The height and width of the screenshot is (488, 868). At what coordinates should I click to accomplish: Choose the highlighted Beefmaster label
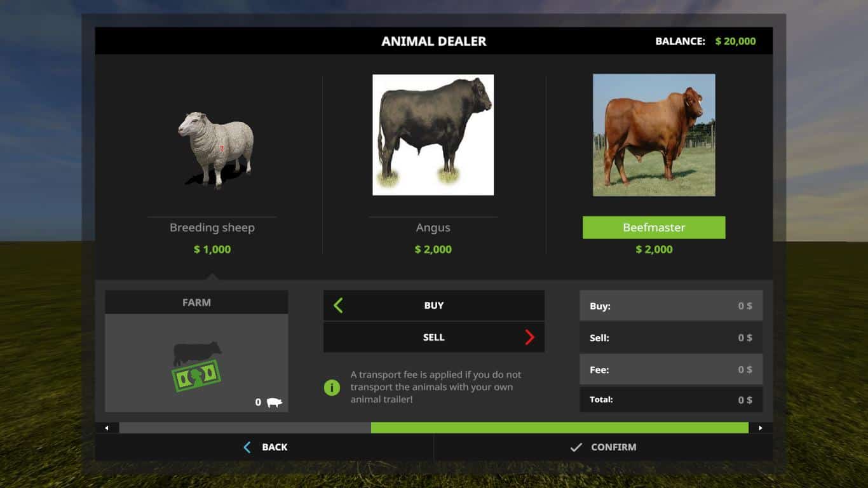tap(654, 227)
